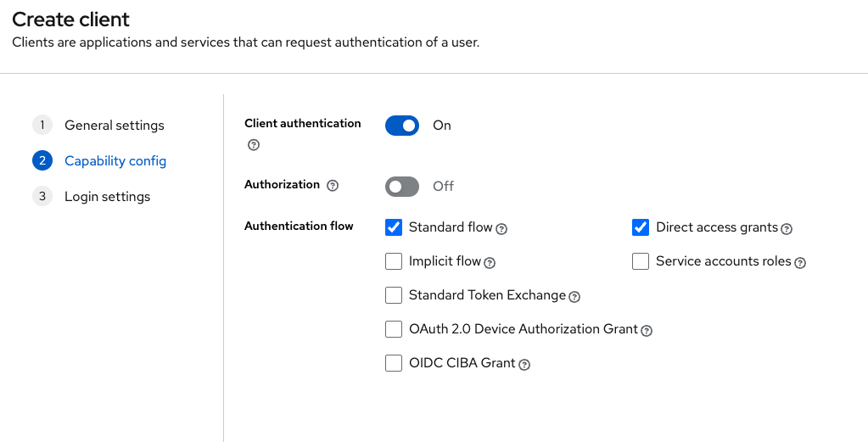
Task: Show help for Service accounts roles
Action: [799, 263]
